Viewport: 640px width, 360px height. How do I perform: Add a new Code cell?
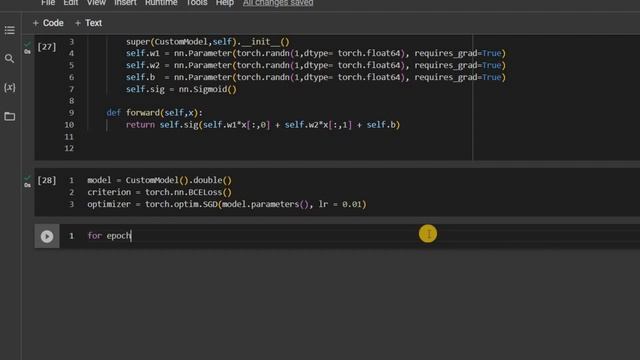[x=48, y=23]
